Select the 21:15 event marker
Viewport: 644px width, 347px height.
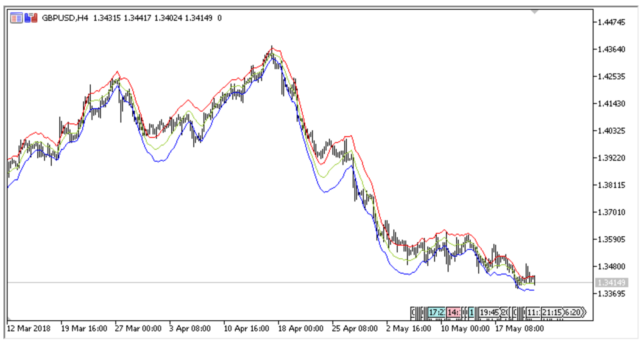[552, 313]
